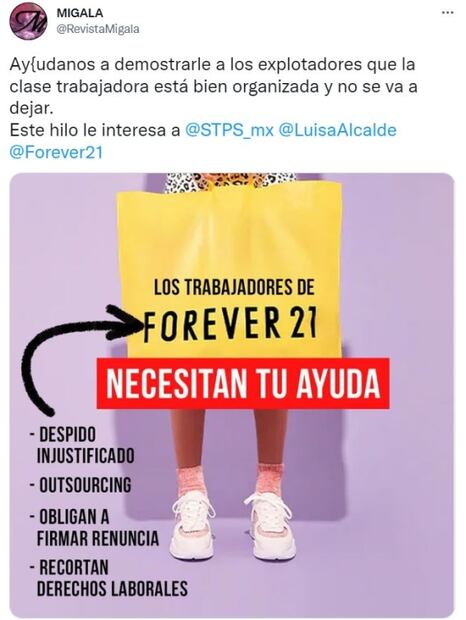Click the OUTSOURCING bullet text
Image resolution: width=466 pixels, height=620 pixels.
pos(81,486)
